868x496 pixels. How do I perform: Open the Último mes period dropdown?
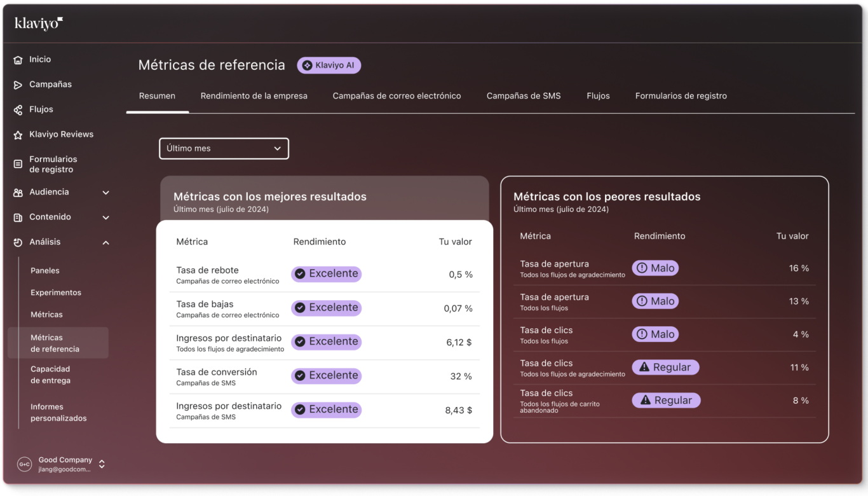[x=224, y=149]
